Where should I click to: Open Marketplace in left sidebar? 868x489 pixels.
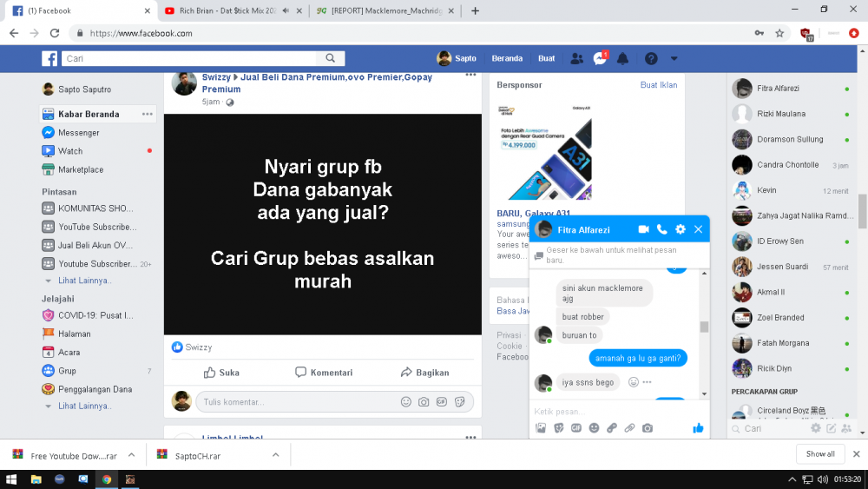81,169
